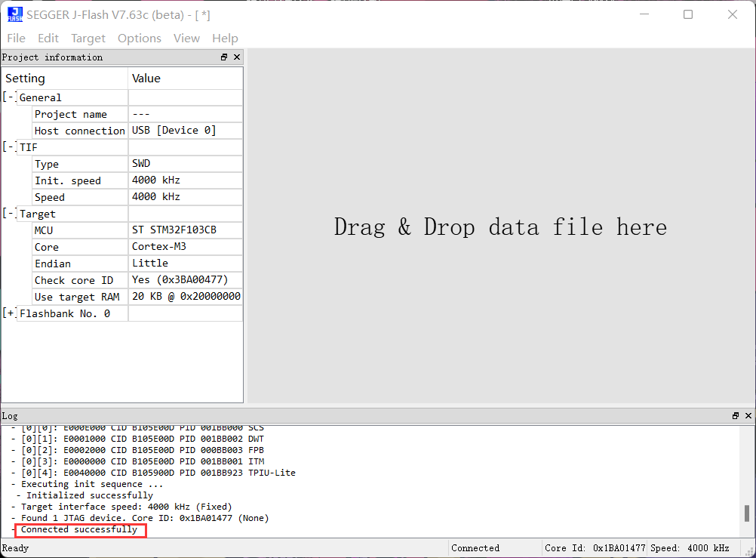The image size is (756, 558).
Task: Undock the Project information panel
Action: 223,57
